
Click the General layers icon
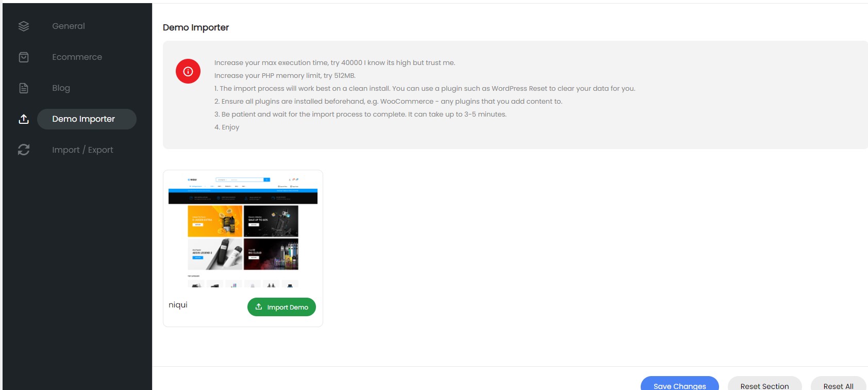point(24,26)
